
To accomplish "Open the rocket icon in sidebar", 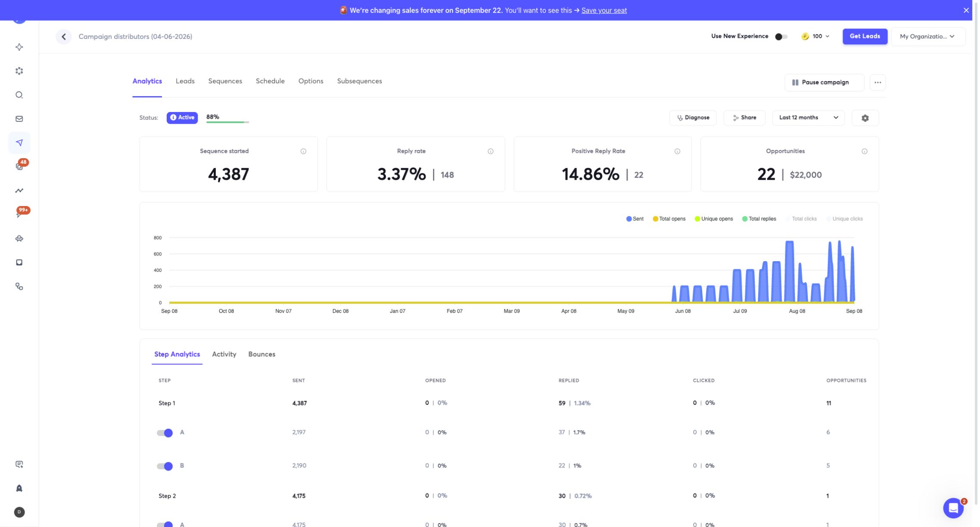I will click(19, 488).
